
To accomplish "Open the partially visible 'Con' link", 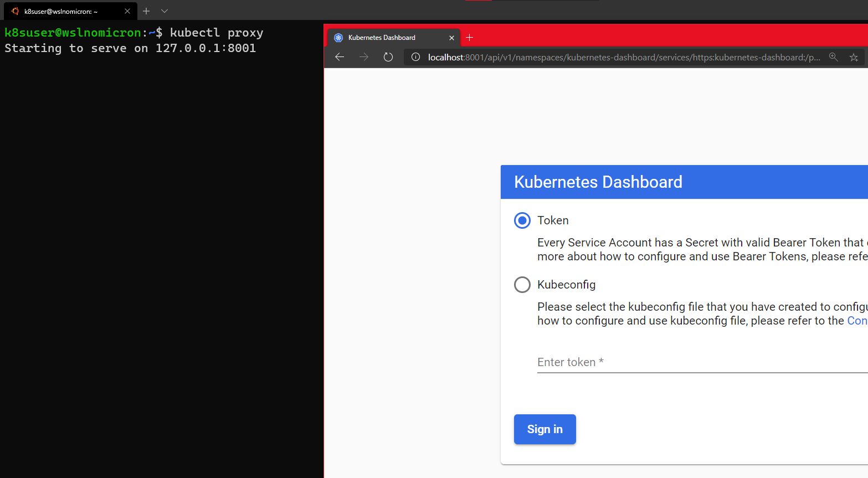I will point(856,321).
